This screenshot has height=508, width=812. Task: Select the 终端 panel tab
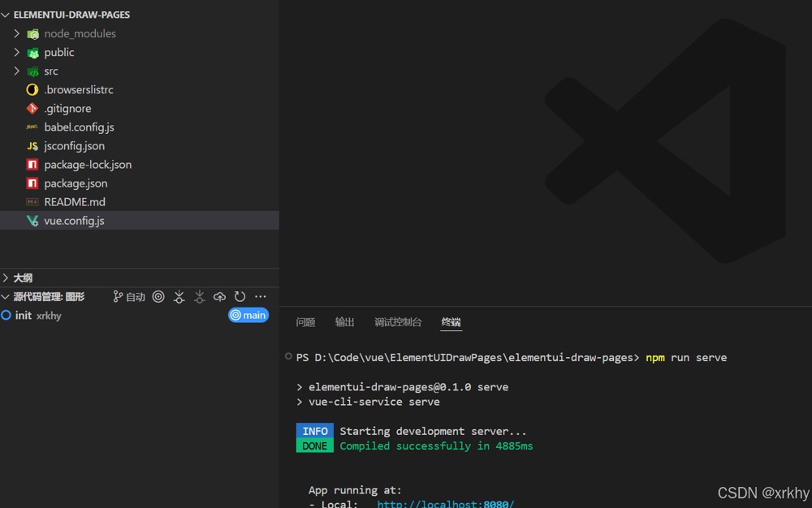click(451, 322)
